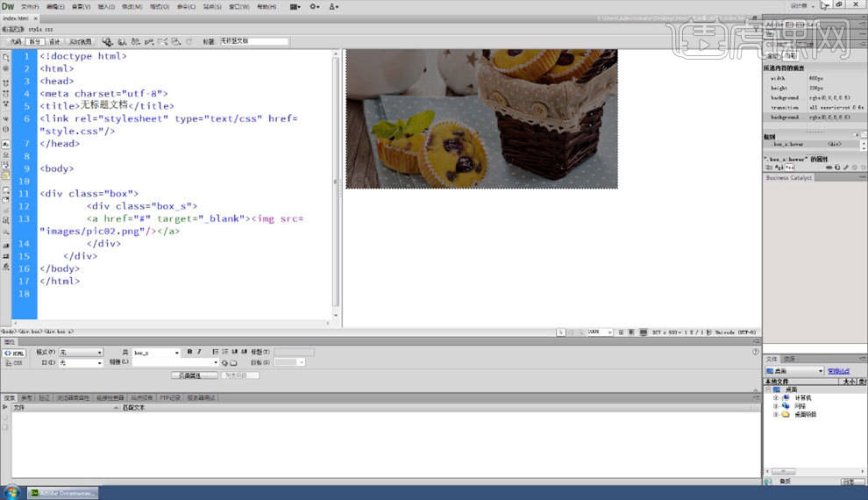868x500 pixels.
Task: Click the mobile size icon in status bar
Action: (x=621, y=332)
